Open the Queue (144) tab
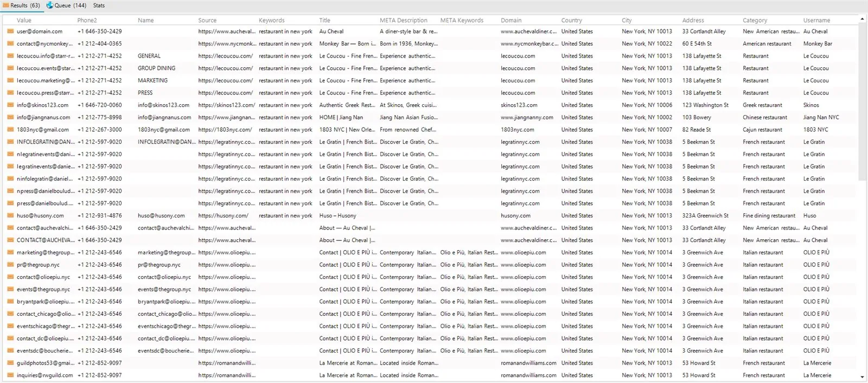This screenshot has height=383, width=868. pos(66,5)
